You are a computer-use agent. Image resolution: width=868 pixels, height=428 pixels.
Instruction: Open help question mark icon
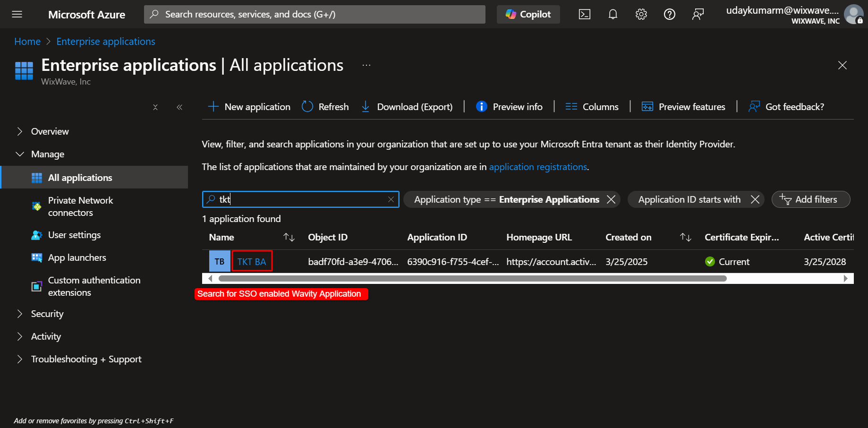coord(670,14)
